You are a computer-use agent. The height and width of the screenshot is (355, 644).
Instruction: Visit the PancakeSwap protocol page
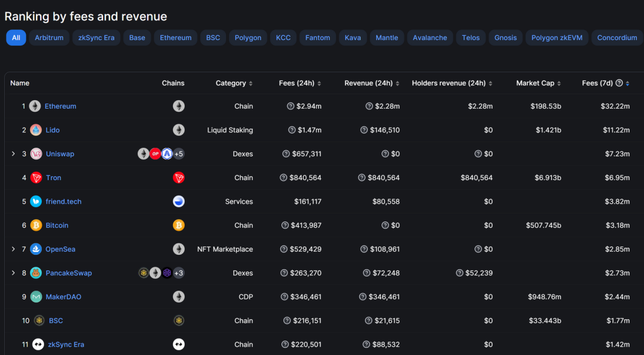pyautogui.click(x=69, y=273)
